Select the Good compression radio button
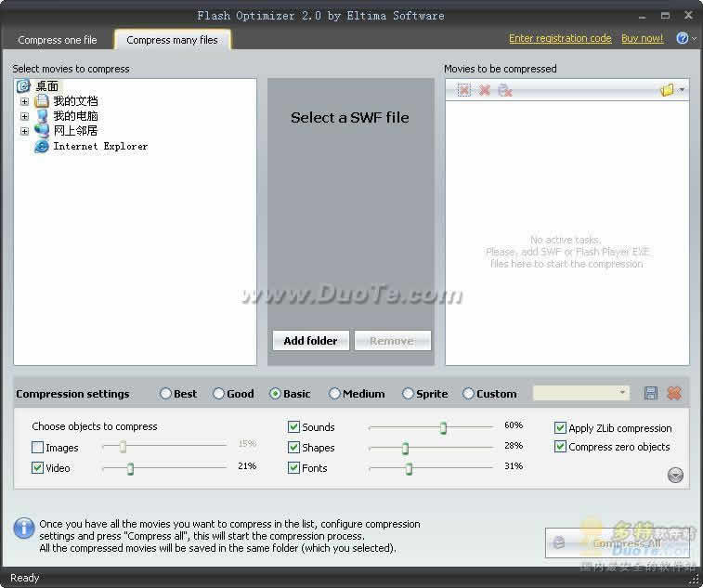Screen dimensions: 703x588 point(218,394)
